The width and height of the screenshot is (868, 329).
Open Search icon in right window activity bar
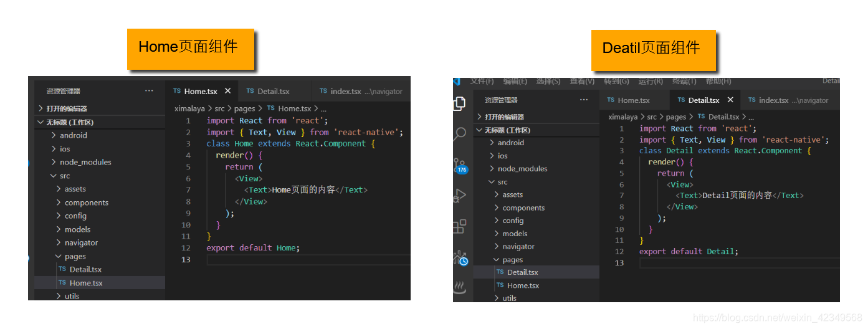click(x=460, y=133)
